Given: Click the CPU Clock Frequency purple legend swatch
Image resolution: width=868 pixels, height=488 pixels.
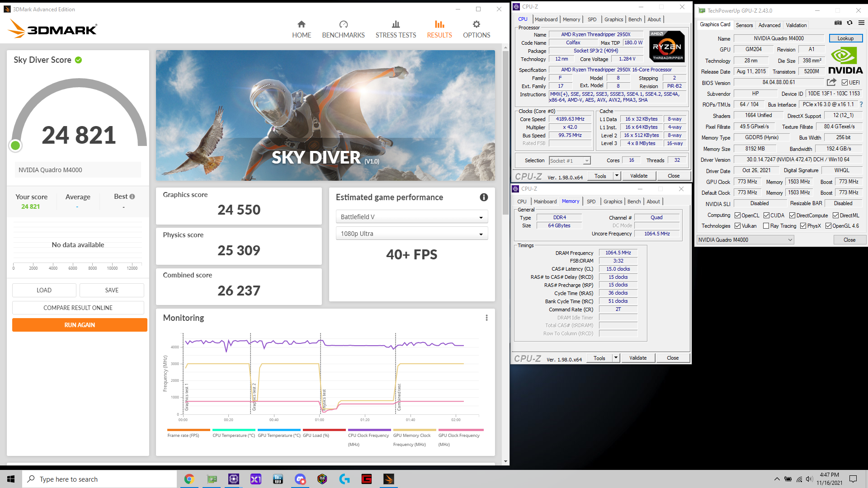Looking at the screenshot, I should 369,430.
